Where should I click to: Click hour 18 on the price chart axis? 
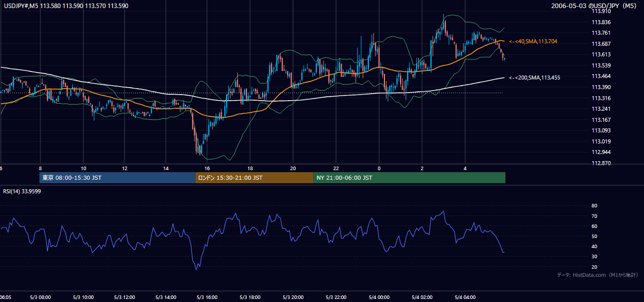pos(249,168)
